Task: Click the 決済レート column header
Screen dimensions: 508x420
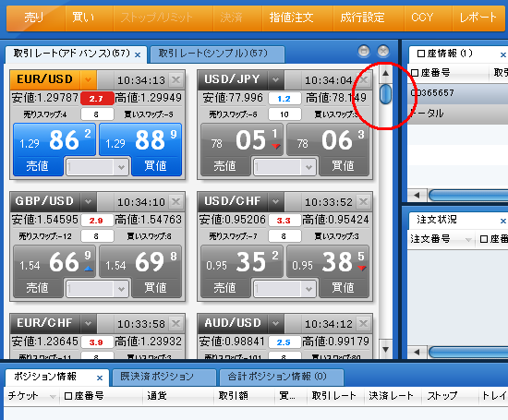Action: 393,396
